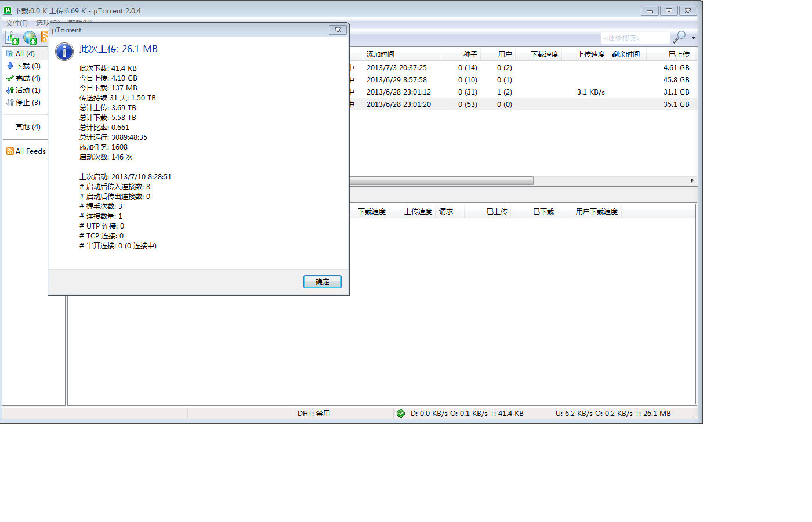Sort peers by 用户下载速度 column header
The height and width of the screenshot is (522, 812).
[590, 212]
